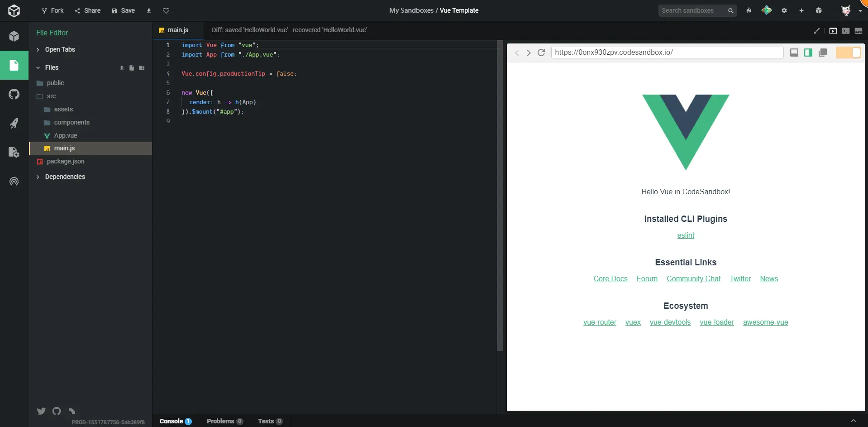The height and width of the screenshot is (427, 868).
Task: Open the File Editor sidebar panel
Action: (x=14, y=65)
